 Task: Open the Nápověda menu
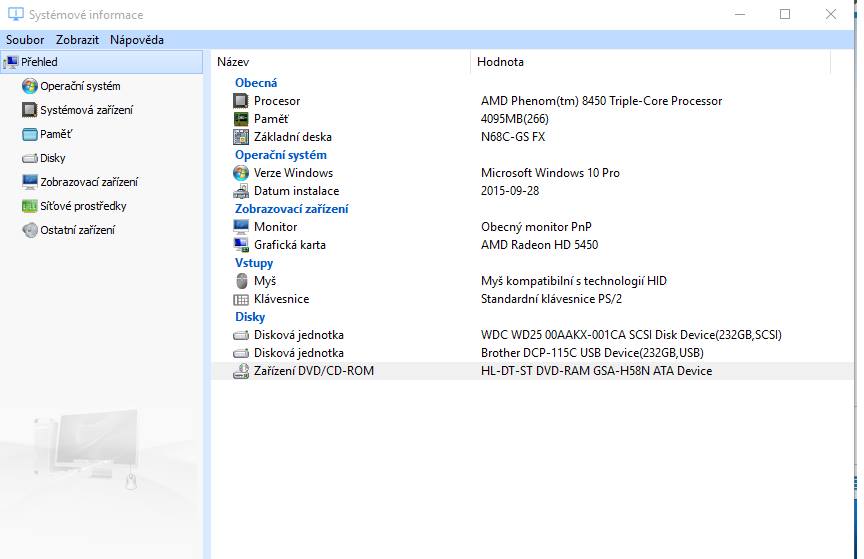click(x=137, y=40)
